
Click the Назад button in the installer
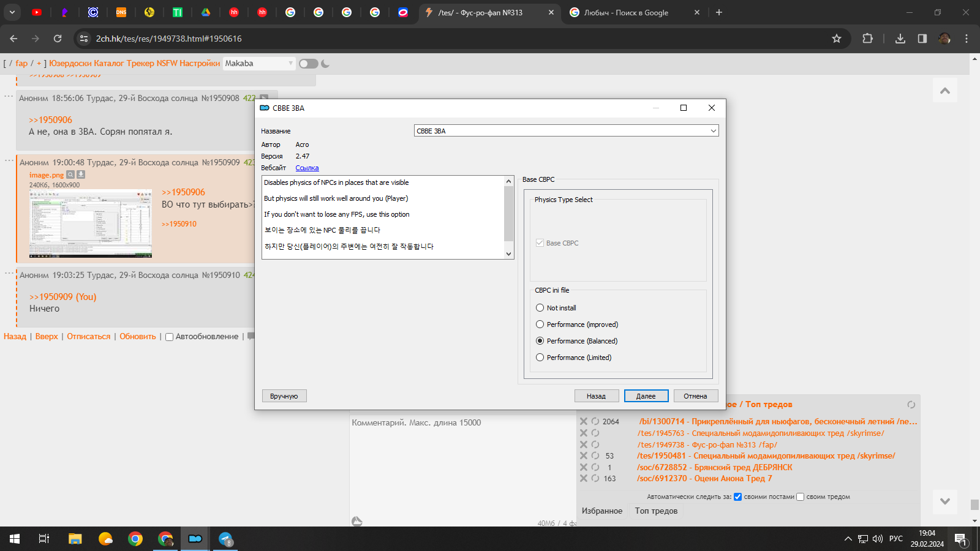[x=597, y=396]
